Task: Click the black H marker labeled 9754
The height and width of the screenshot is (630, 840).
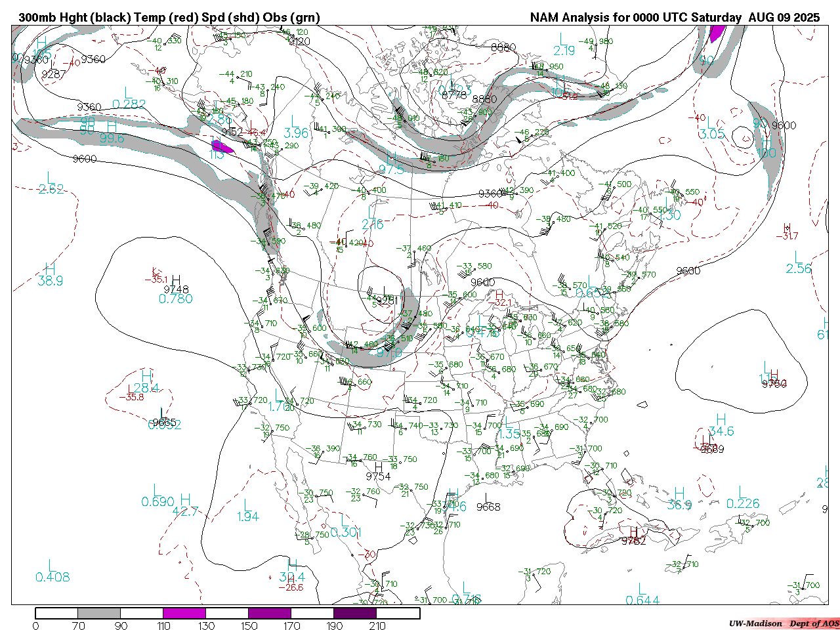Action: (378, 466)
